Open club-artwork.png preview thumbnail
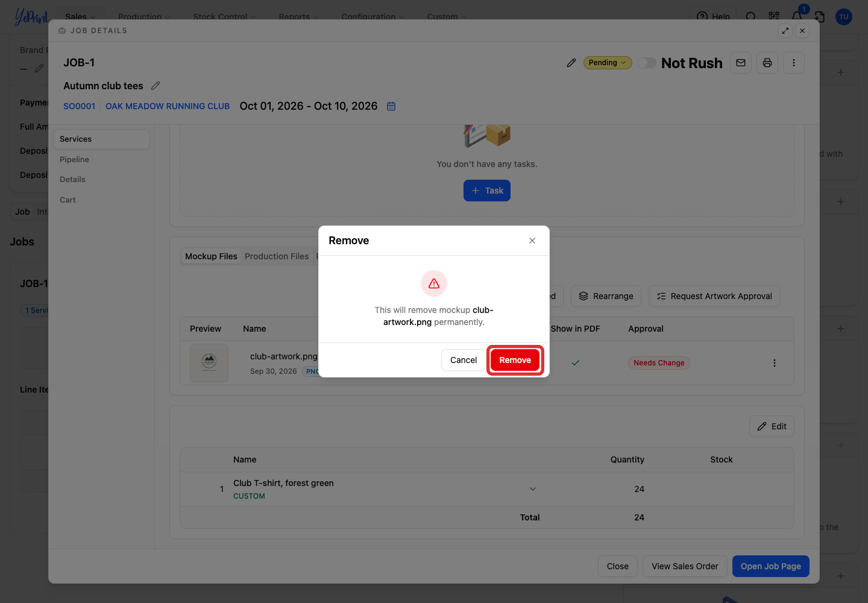The image size is (868, 603). click(x=209, y=363)
